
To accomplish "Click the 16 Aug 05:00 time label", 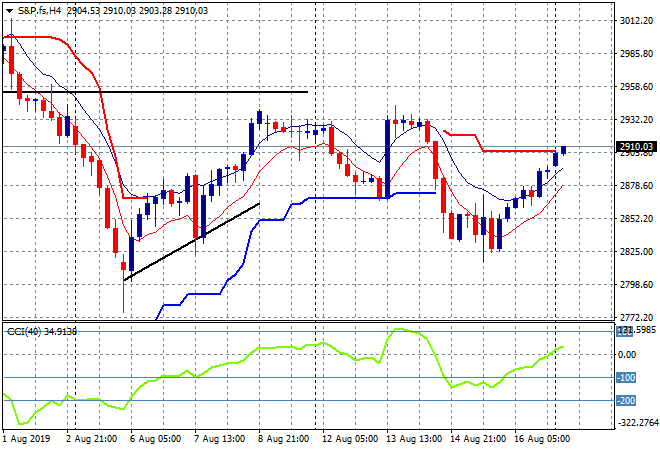I will pos(542,439).
